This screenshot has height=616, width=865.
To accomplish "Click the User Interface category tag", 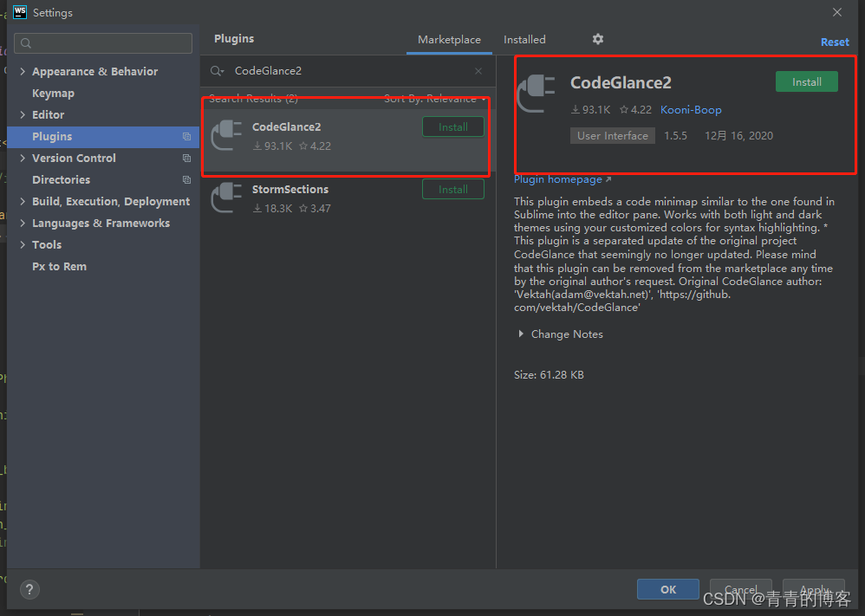I will (x=612, y=136).
